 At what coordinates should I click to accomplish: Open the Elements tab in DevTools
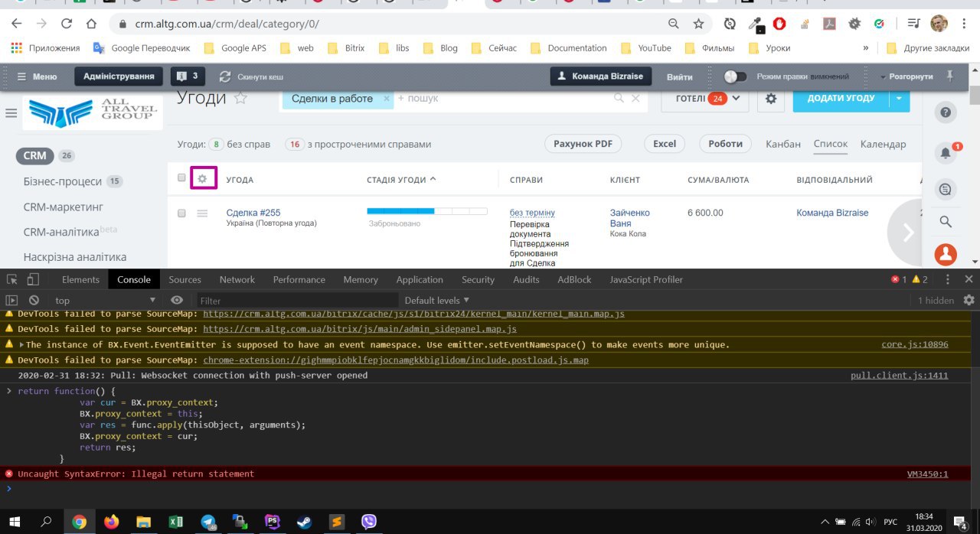click(80, 279)
